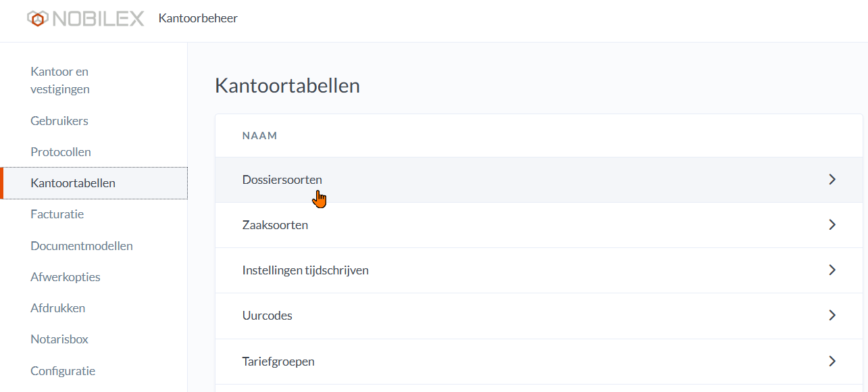Navigate to Documentmodellen

coord(82,246)
